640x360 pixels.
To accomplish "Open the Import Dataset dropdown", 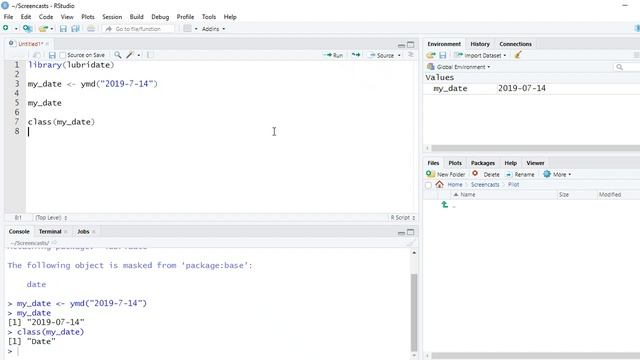I will point(480,55).
